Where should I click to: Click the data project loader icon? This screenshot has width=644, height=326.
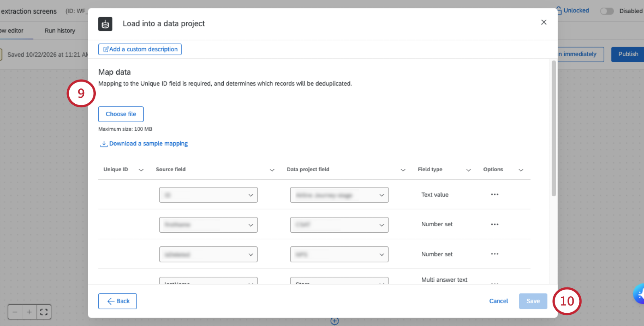click(105, 24)
